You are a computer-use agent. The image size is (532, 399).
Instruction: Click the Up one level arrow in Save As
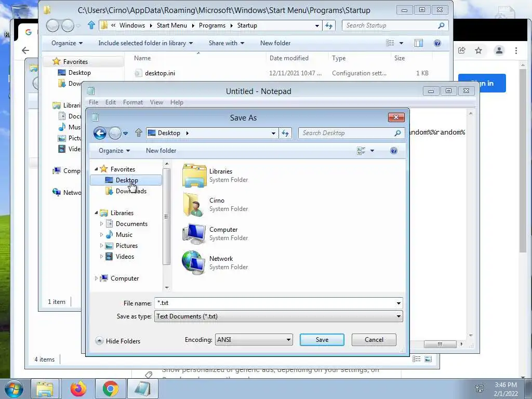coord(138,132)
